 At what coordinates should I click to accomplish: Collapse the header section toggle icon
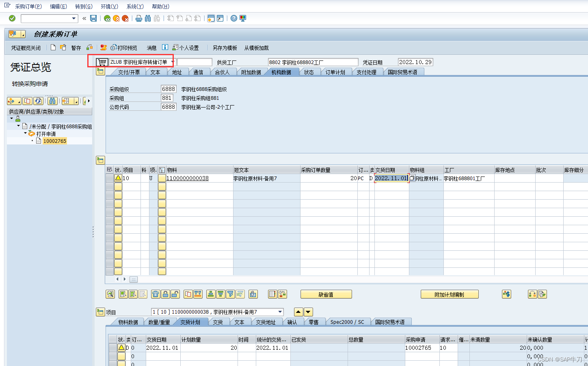pyautogui.click(x=100, y=71)
